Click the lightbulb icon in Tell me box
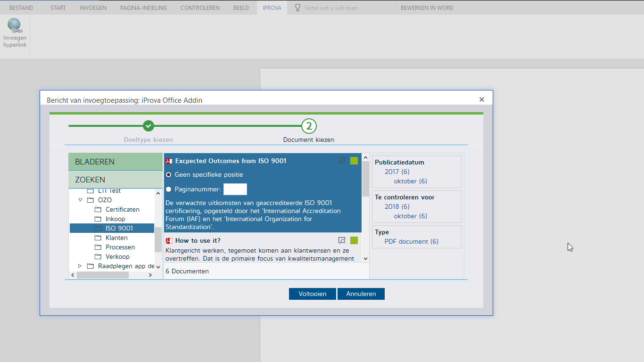This screenshot has width=644, height=362. tap(297, 8)
